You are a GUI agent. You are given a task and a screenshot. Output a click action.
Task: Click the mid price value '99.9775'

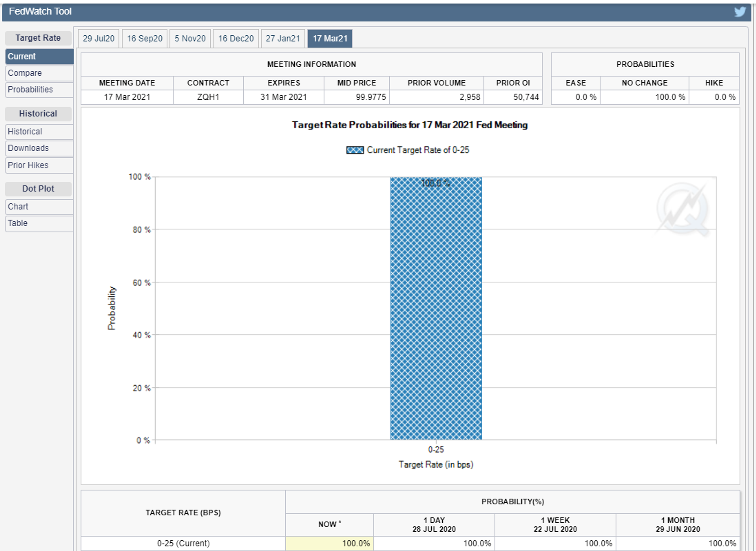click(371, 97)
